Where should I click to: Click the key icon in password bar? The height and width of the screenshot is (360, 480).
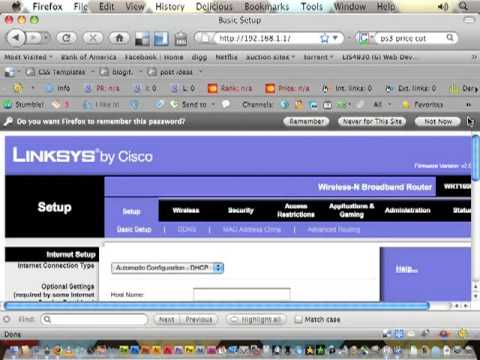[8, 121]
